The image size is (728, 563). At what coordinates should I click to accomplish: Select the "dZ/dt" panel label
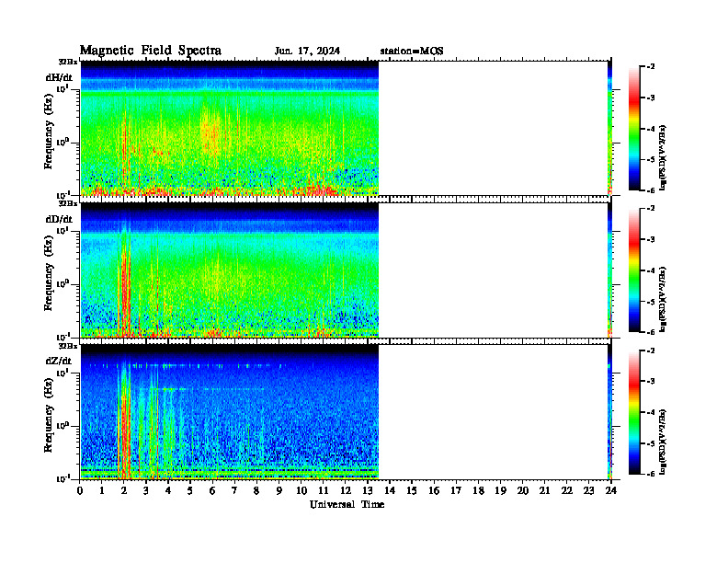pos(59,361)
